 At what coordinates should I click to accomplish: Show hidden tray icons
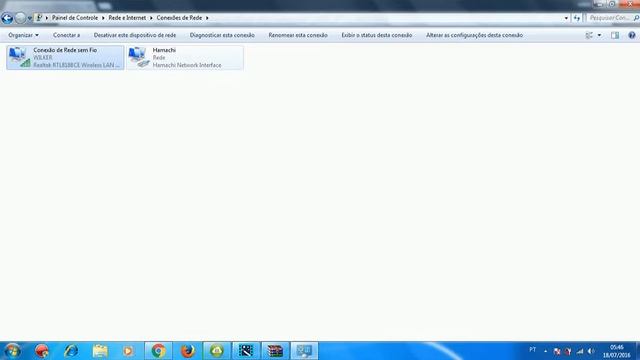tap(546, 351)
